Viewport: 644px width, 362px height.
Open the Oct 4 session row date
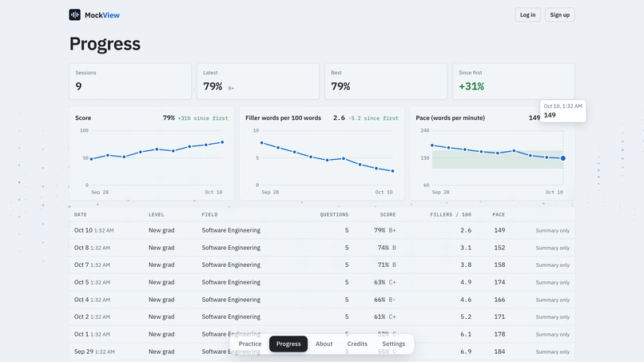[92, 300]
